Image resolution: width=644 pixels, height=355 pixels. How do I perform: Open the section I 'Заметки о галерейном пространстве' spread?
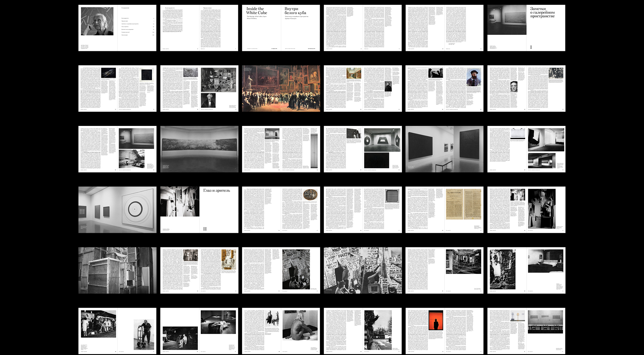tap(526, 28)
